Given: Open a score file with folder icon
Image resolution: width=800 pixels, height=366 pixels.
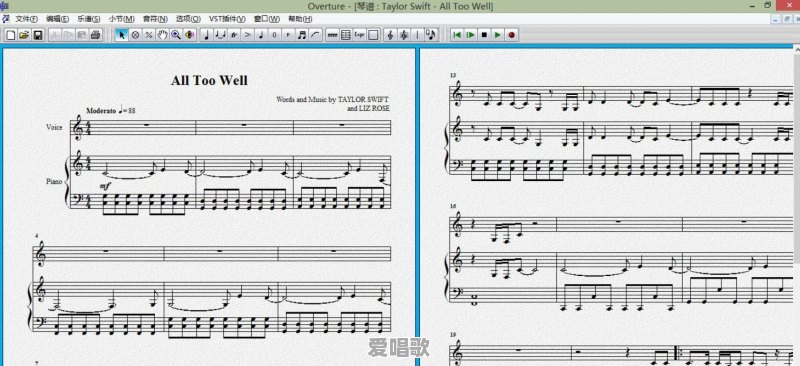Looking at the screenshot, I should point(24,35).
